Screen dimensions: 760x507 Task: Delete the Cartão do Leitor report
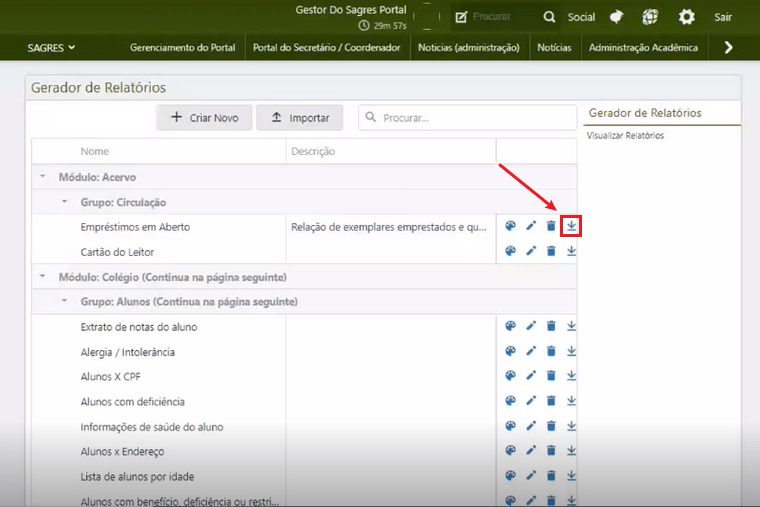point(551,251)
